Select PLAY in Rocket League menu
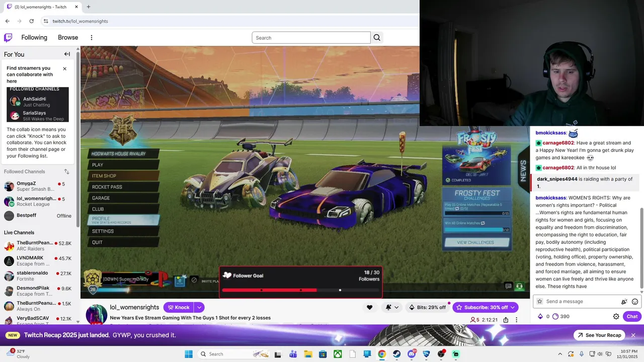The image size is (644, 362). (123, 165)
